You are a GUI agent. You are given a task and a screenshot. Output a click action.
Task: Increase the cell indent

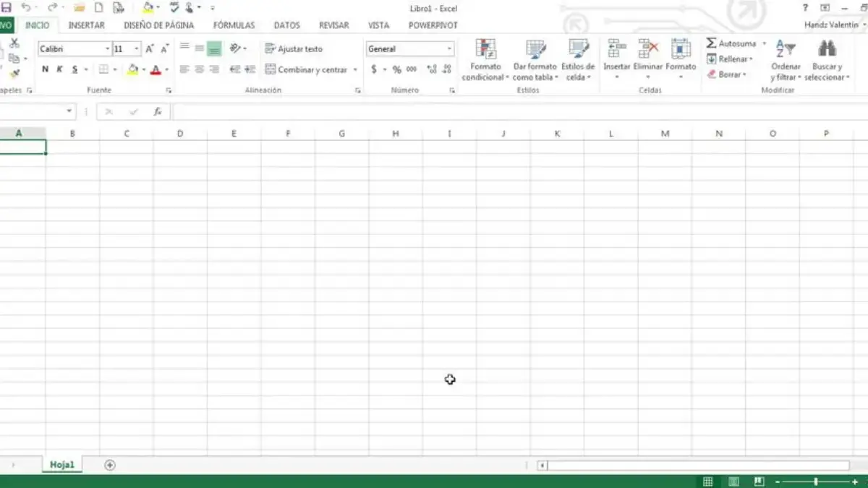click(250, 69)
